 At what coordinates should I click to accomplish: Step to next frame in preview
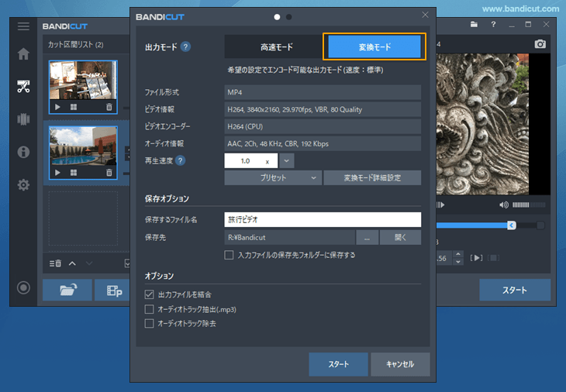(440, 205)
